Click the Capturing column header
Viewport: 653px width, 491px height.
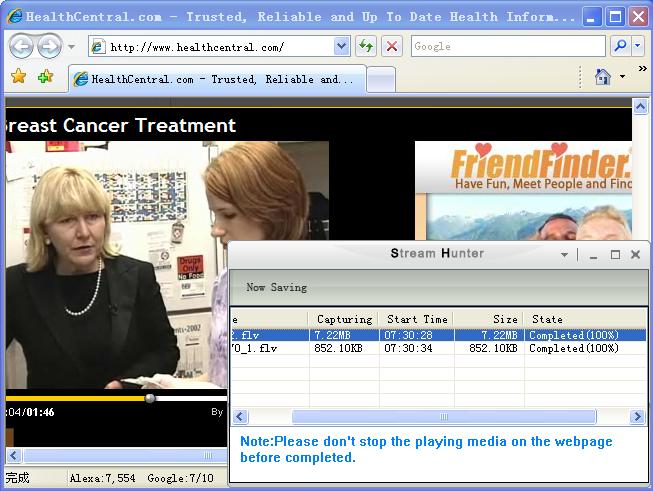tap(344, 319)
